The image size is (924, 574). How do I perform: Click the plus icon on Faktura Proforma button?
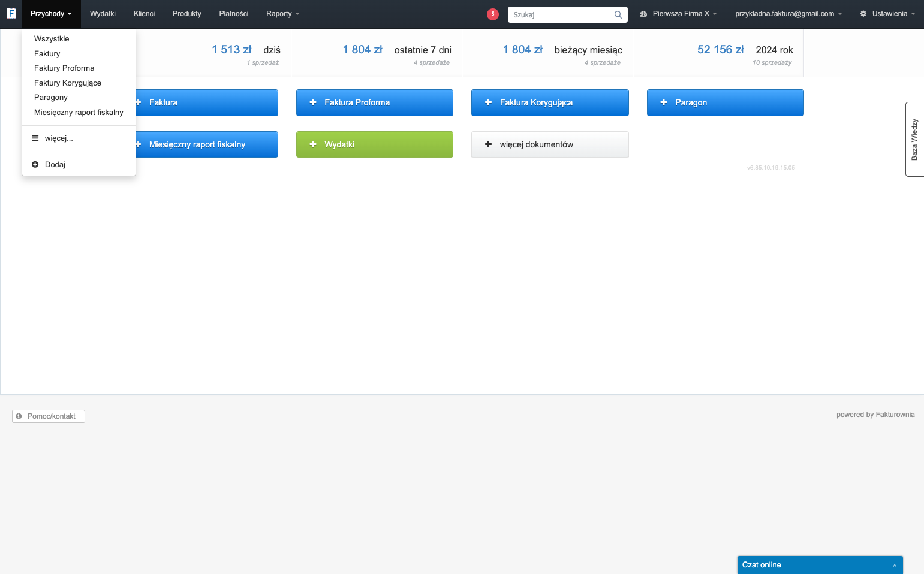[313, 102]
